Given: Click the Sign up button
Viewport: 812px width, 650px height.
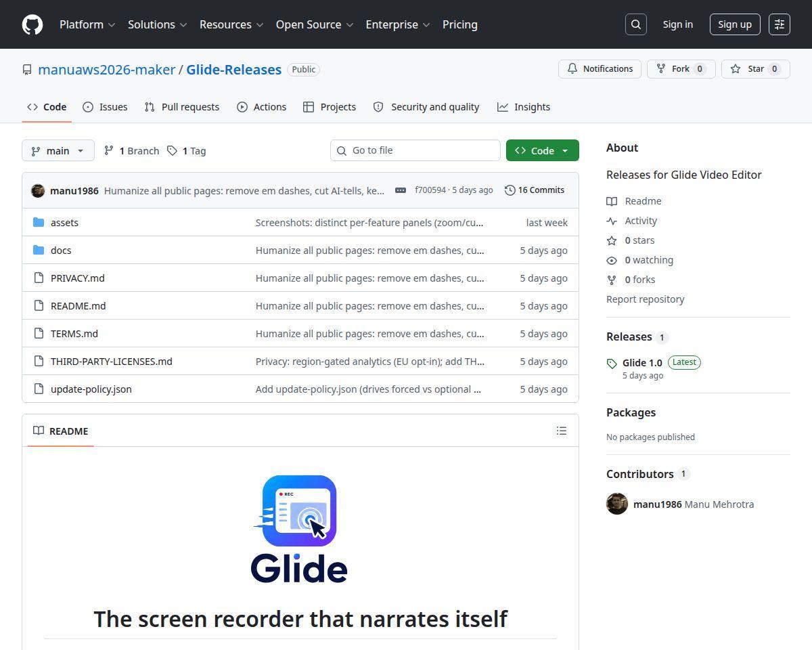Looking at the screenshot, I should click(735, 24).
